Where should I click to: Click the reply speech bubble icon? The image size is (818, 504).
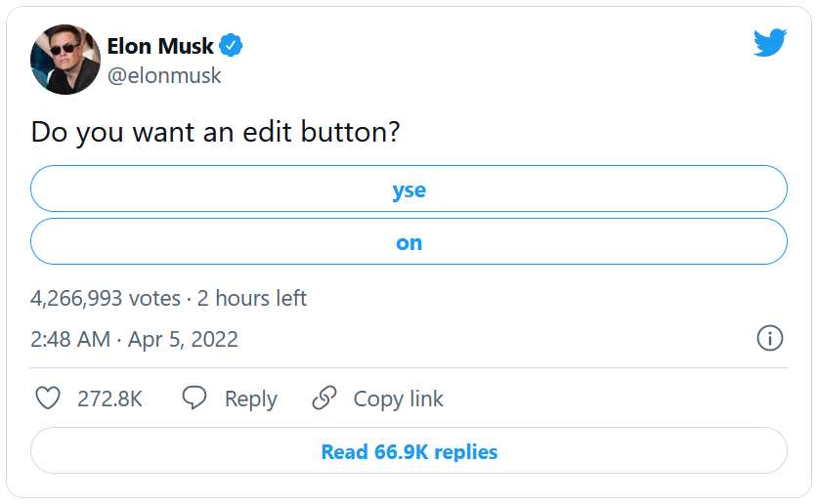click(194, 399)
